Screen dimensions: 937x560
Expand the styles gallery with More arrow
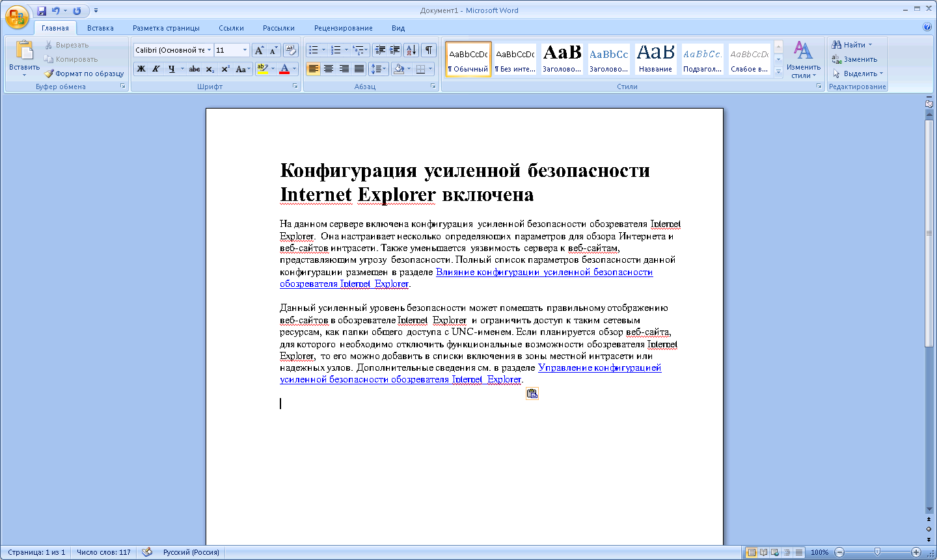778,73
